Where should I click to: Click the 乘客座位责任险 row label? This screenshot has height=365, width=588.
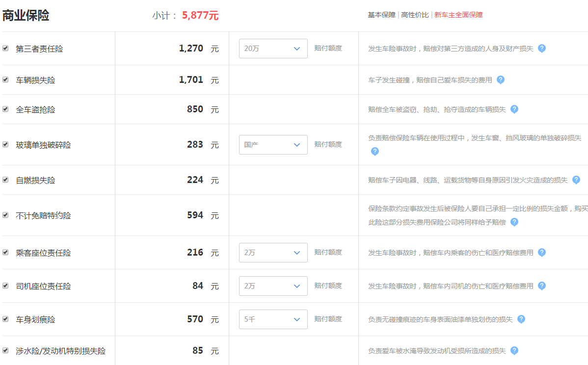point(44,253)
